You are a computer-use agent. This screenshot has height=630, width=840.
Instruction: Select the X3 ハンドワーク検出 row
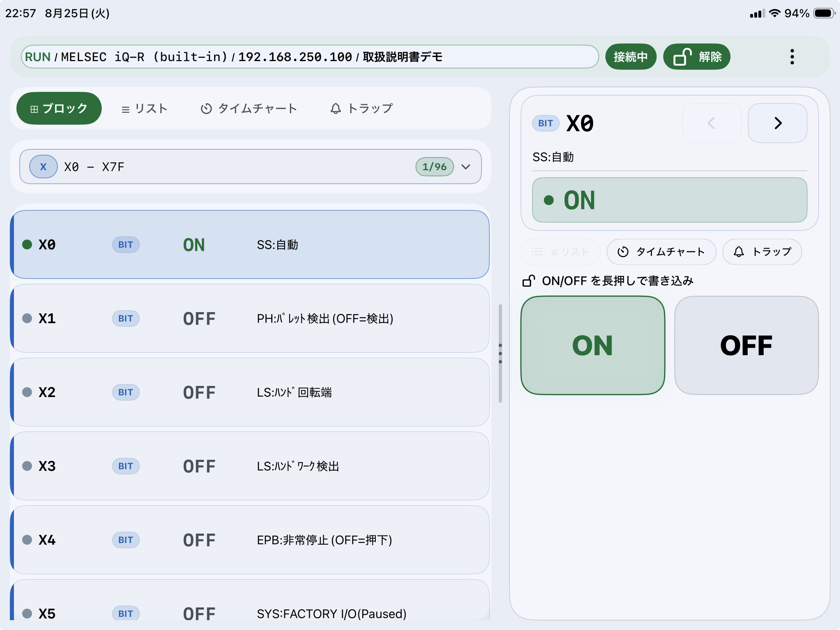point(250,466)
